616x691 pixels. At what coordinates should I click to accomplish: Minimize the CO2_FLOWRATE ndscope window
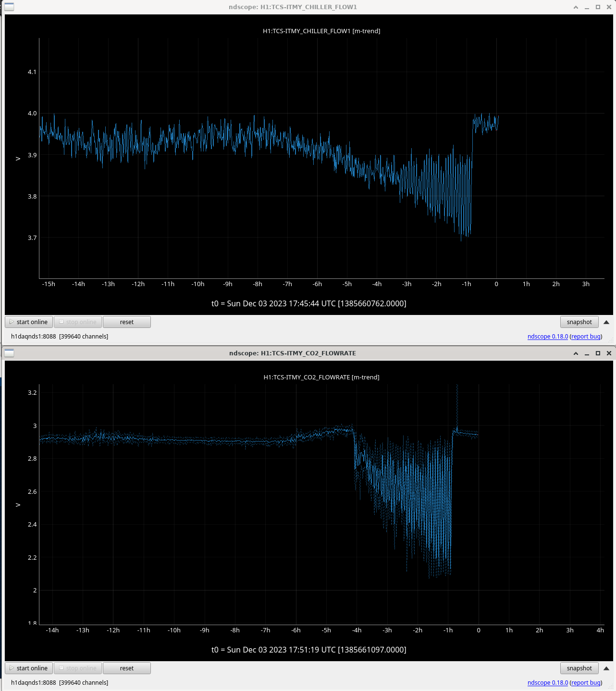click(x=587, y=353)
